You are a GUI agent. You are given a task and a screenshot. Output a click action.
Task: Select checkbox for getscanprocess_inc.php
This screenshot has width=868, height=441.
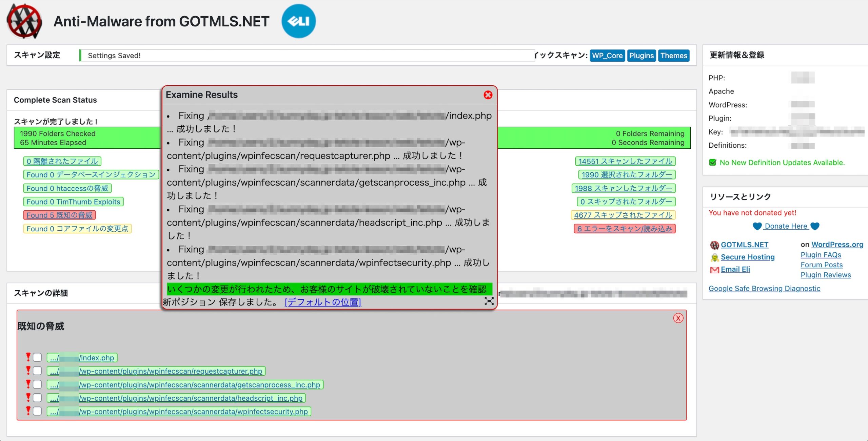point(37,384)
